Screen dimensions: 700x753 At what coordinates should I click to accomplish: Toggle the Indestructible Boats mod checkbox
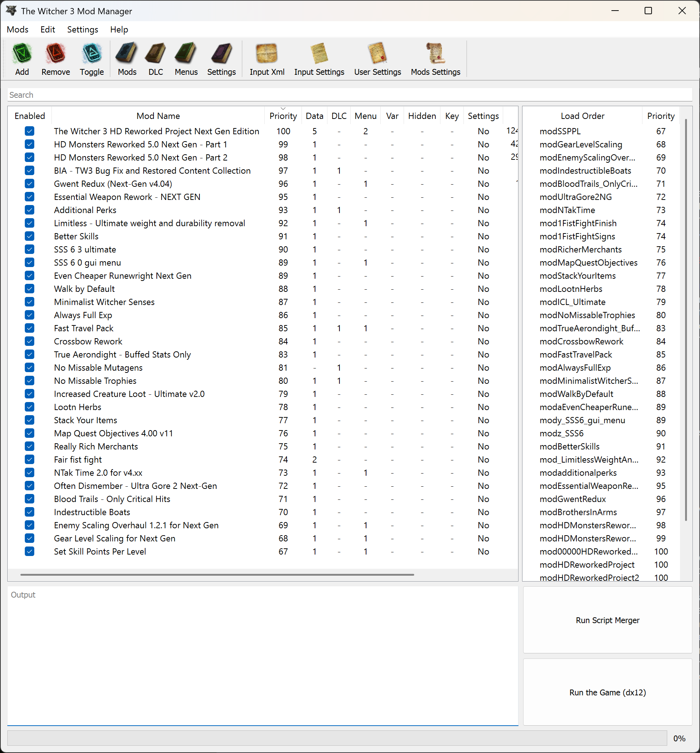(29, 512)
